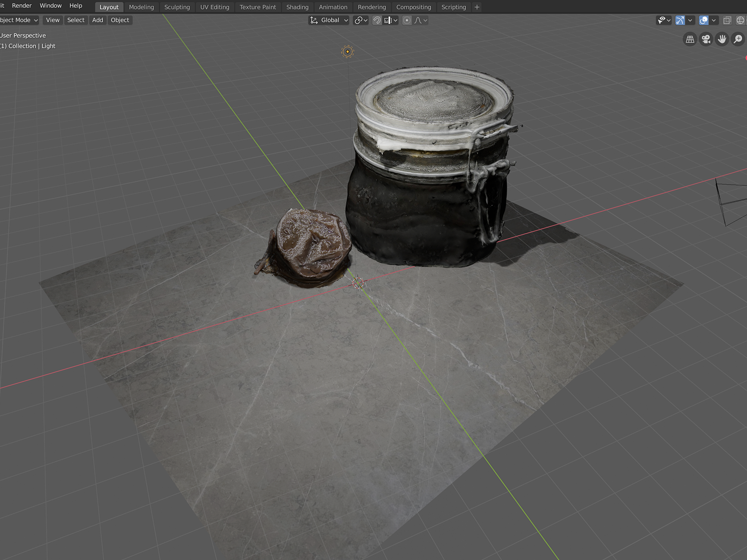The height and width of the screenshot is (560, 747).
Task: Toggle proportional editing circle icon
Action: pos(407,20)
